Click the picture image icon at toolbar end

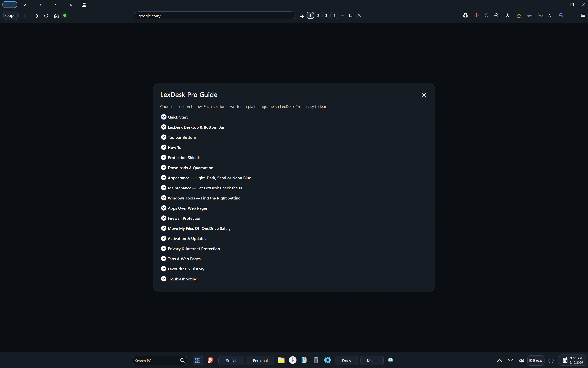click(x=583, y=15)
